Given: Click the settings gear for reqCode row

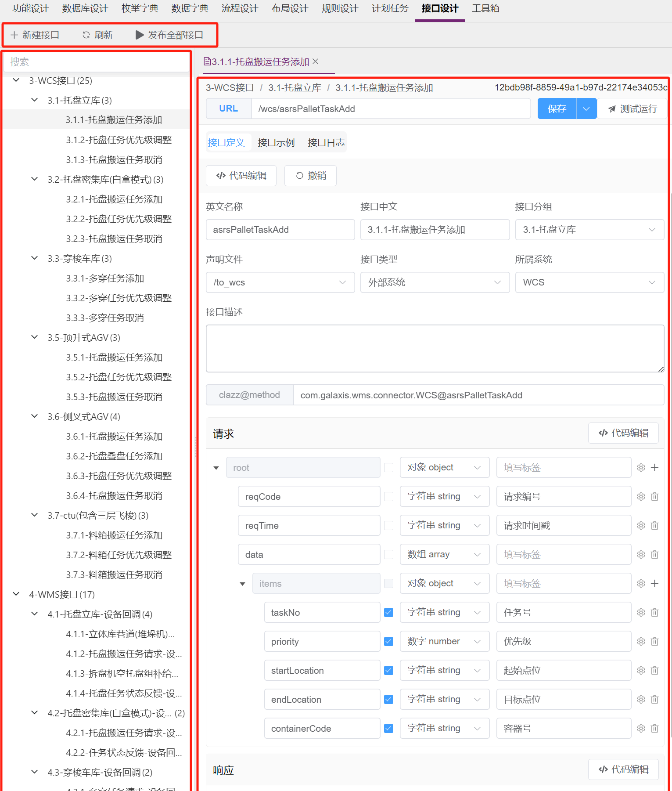Looking at the screenshot, I should coord(641,496).
